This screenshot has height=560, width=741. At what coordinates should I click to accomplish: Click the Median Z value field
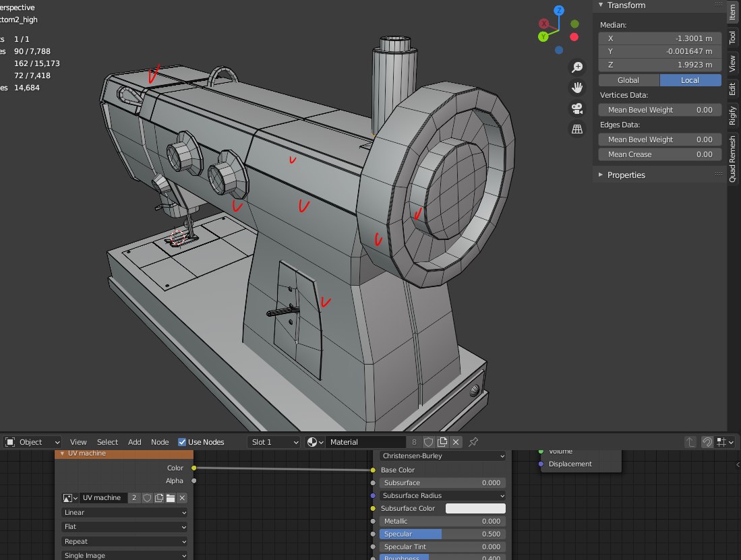coord(659,65)
